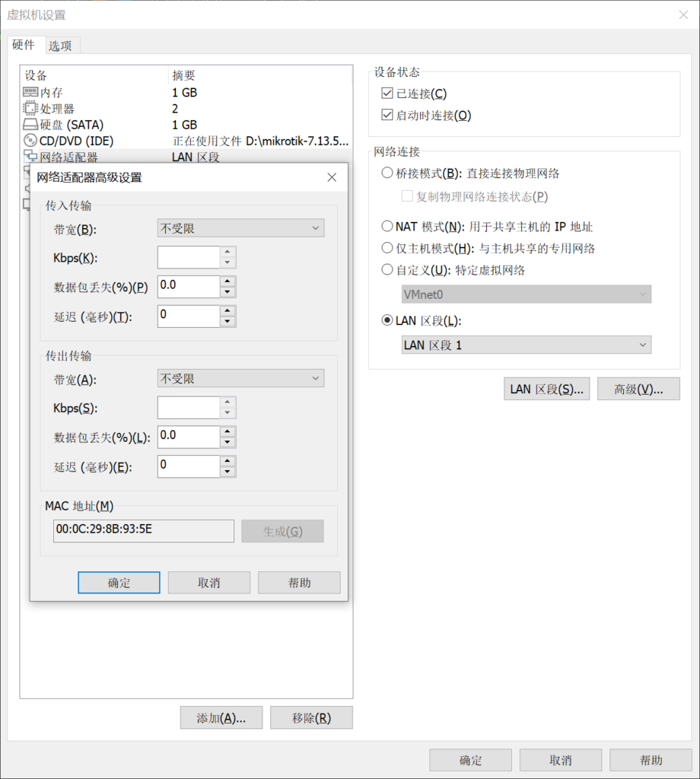Select the 网络适配器 network adapter icon

30,157
